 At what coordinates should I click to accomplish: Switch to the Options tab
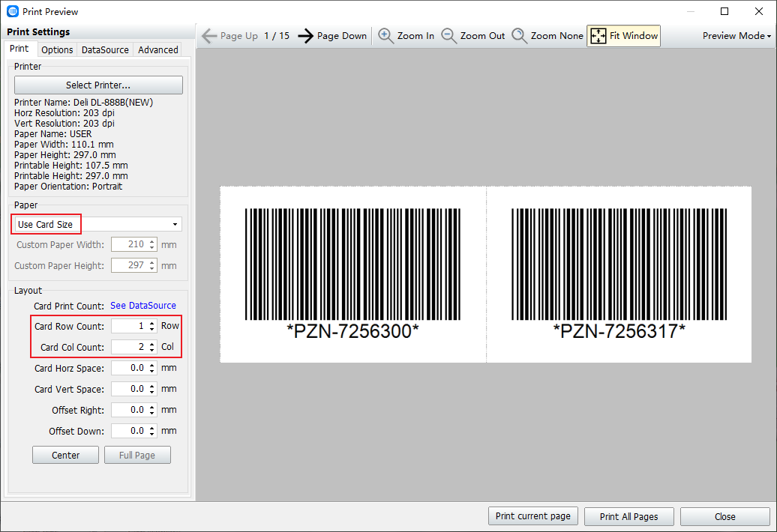[x=57, y=49]
